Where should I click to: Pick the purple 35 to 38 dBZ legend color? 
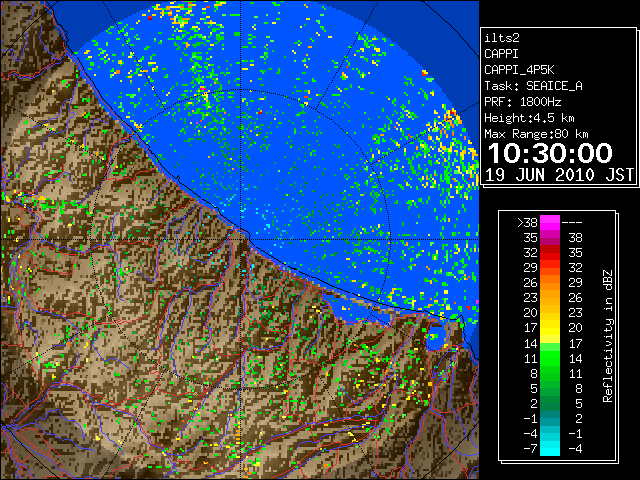tap(550, 238)
